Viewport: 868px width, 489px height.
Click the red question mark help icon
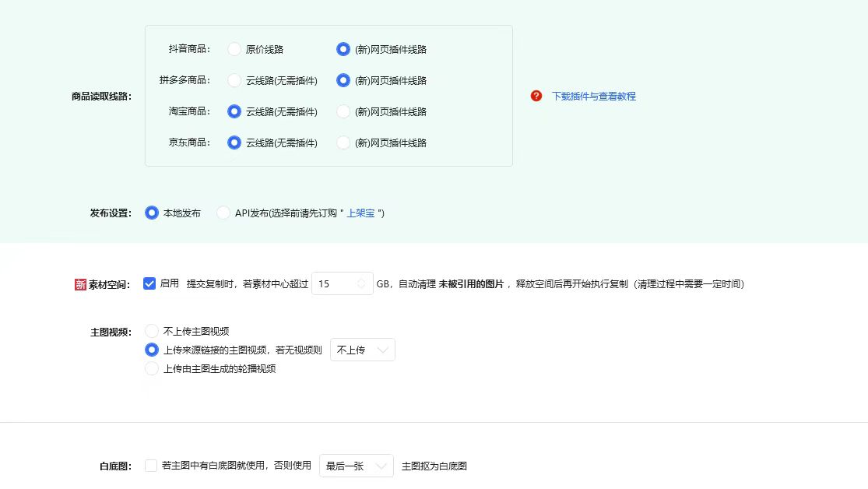pos(536,96)
